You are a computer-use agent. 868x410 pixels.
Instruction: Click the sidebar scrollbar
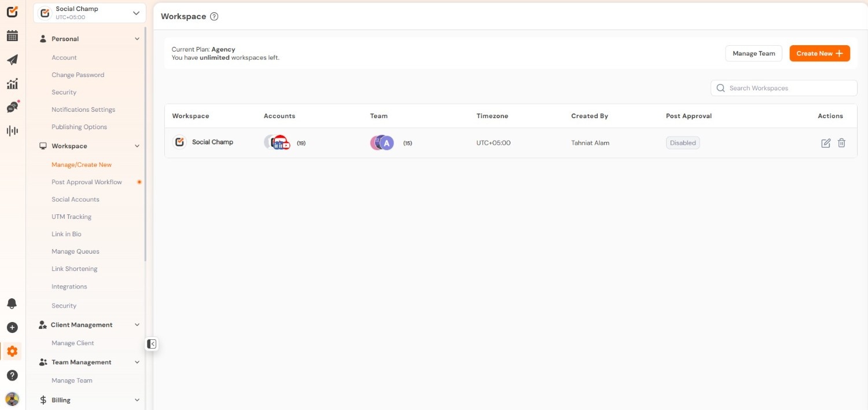click(x=145, y=145)
